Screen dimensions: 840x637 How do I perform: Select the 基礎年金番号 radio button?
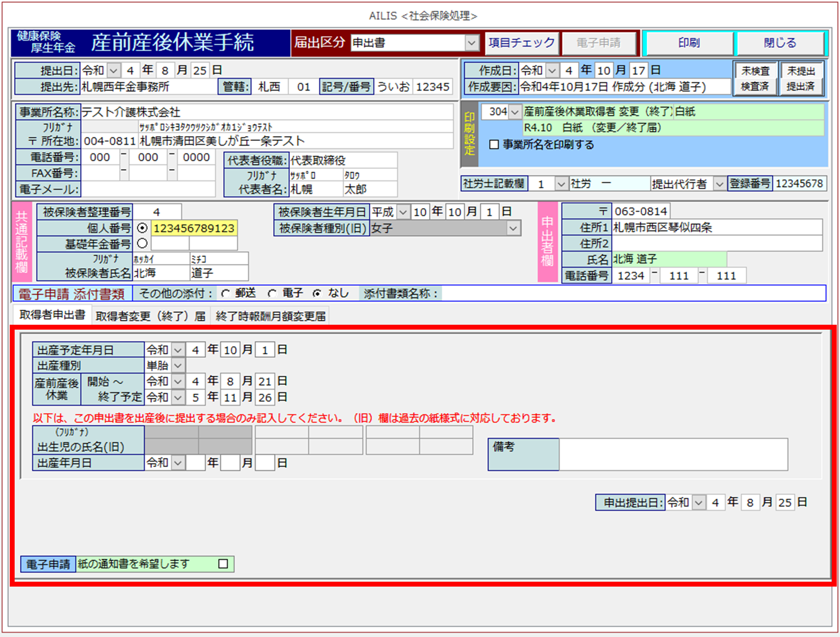[x=143, y=243]
